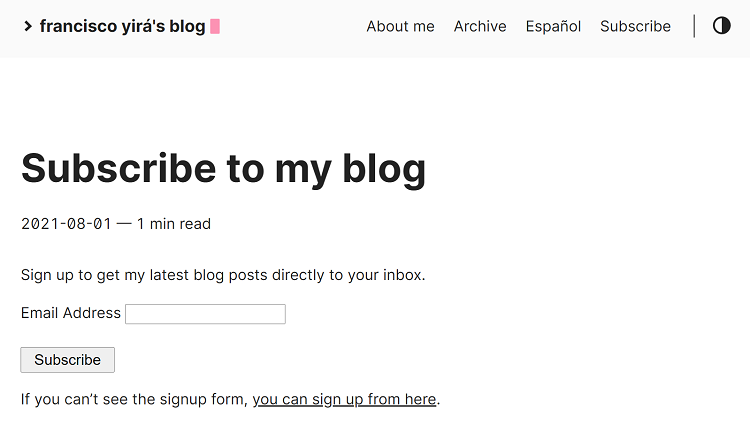Click the "1 min read" text
This screenshot has width=750, height=440.
pyautogui.click(x=174, y=224)
